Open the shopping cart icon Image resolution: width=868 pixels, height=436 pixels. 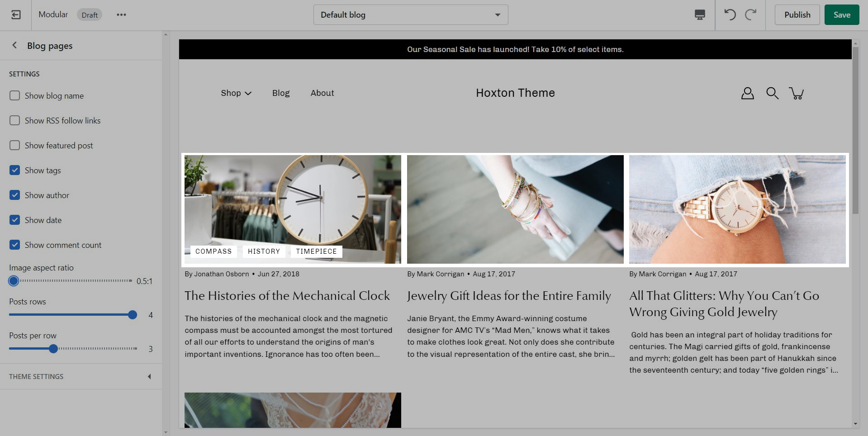tap(796, 93)
